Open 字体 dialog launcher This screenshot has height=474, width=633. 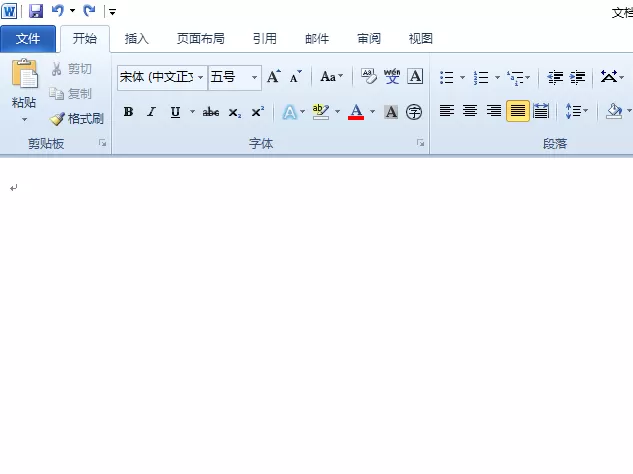pos(421,143)
